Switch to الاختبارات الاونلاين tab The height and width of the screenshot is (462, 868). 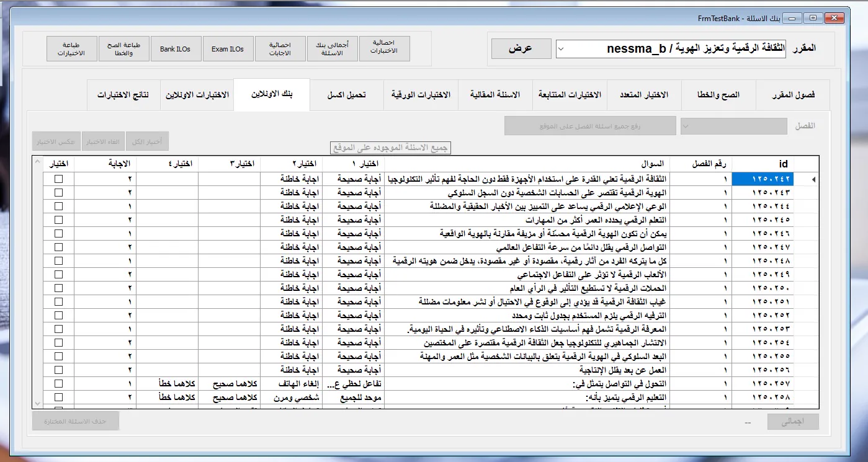pos(197,95)
